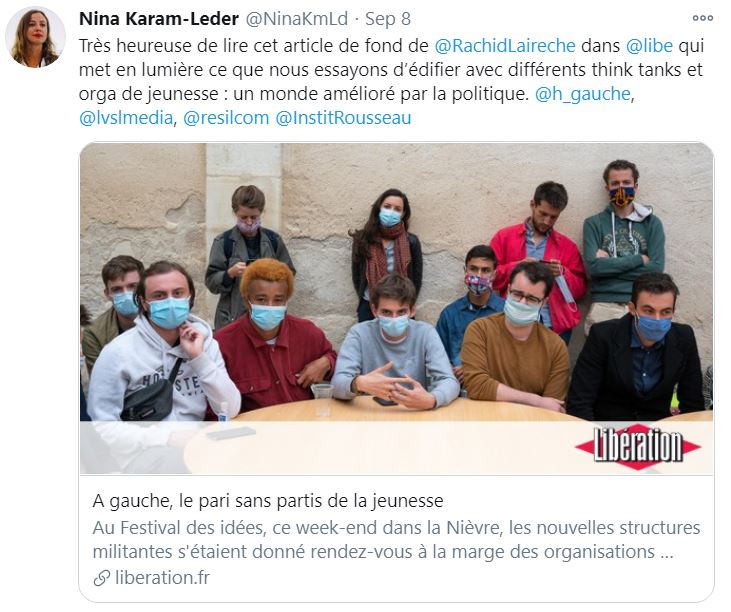Image resolution: width=731 pixels, height=612 pixels.
Task: Open the @InstitRousseau mention
Action: coord(343,118)
